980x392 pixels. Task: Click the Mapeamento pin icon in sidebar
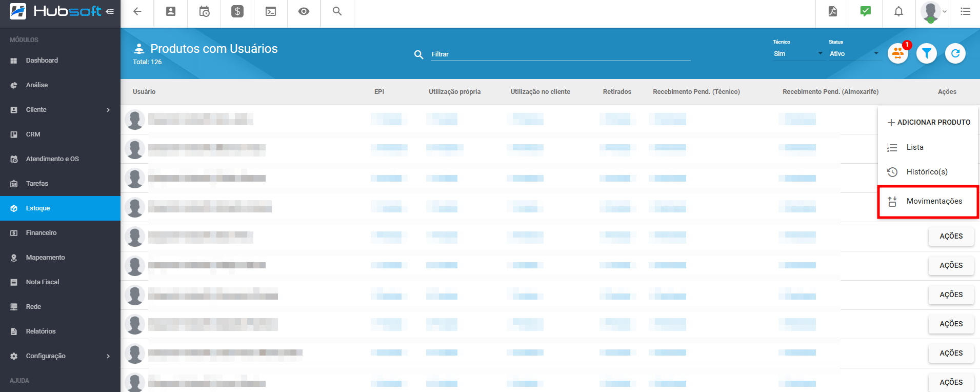click(14, 258)
